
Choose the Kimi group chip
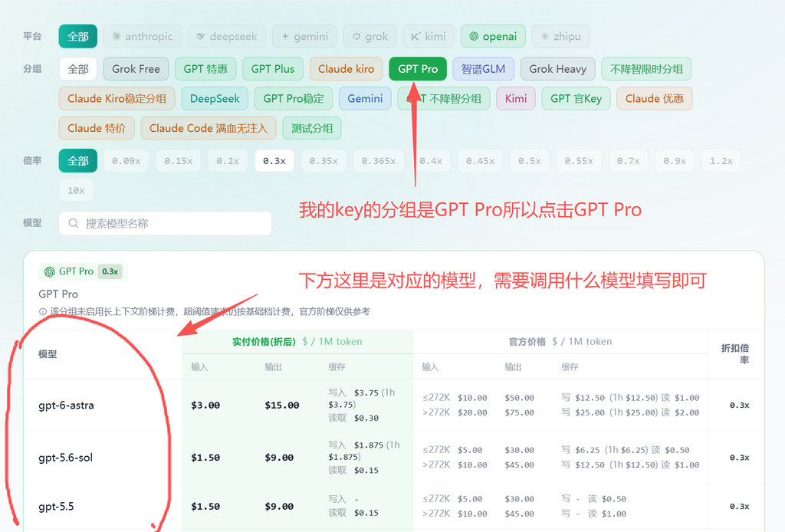(516, 99)
